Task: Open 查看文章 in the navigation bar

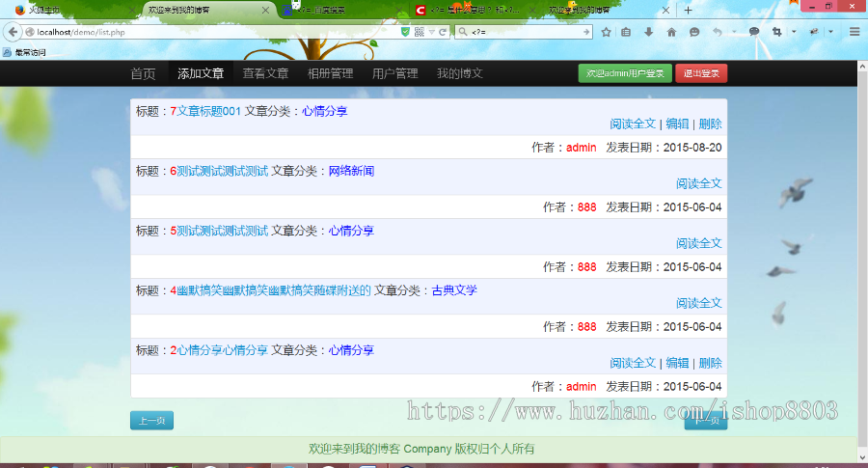Action: [x=266, y=73]
